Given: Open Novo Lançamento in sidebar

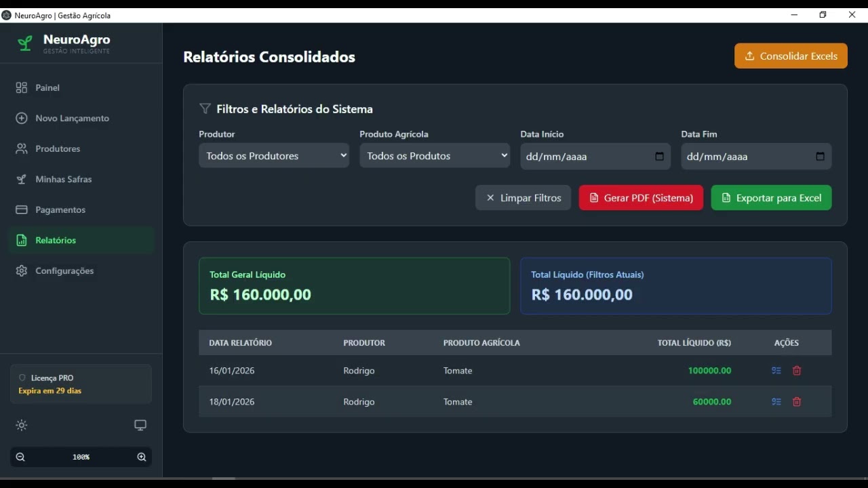Looking at the screenshot, I should [81, 118].
